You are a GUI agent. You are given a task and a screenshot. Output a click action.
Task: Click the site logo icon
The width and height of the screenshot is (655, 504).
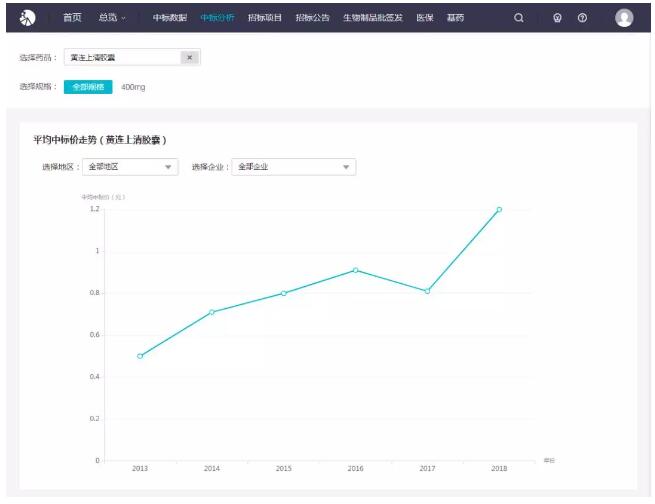coord(28,17)
